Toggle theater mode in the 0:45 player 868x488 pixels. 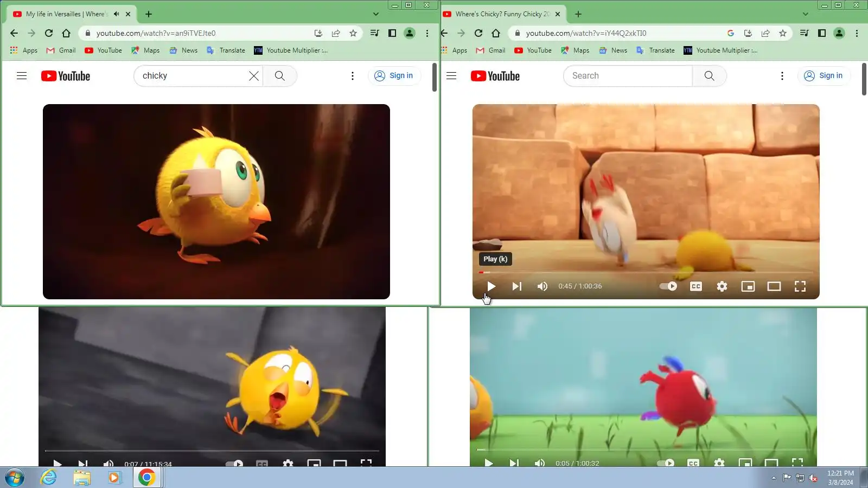774,286
